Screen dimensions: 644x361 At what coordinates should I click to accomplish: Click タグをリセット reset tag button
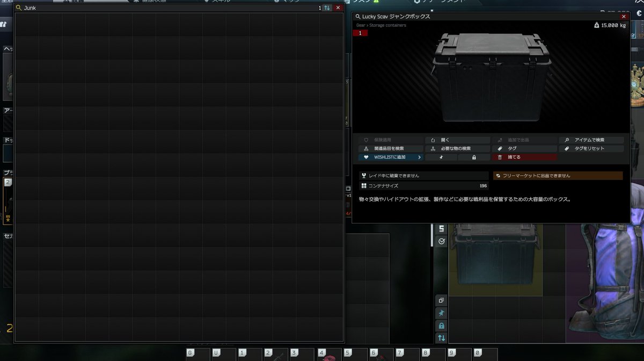[x=591, y=148]
